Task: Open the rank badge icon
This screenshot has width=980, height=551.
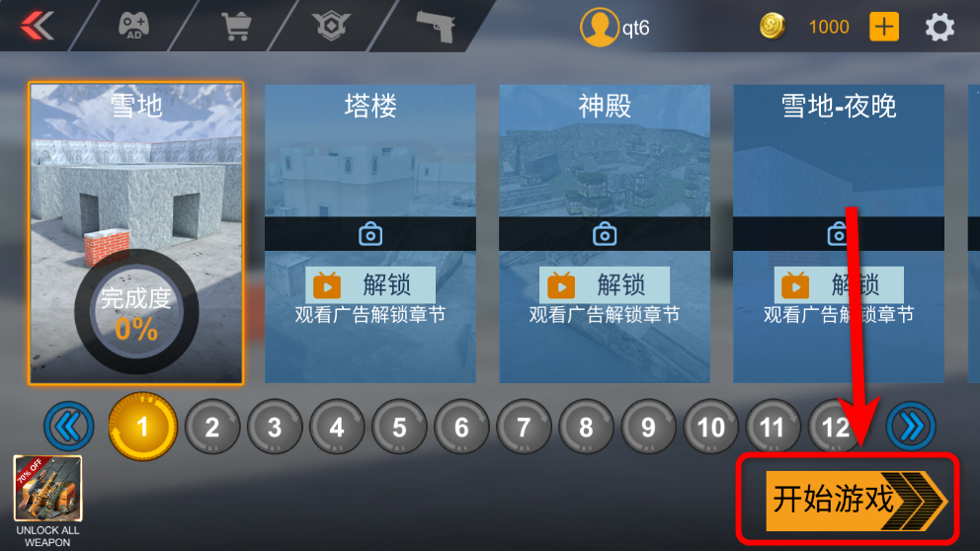Action: [331, 27]
